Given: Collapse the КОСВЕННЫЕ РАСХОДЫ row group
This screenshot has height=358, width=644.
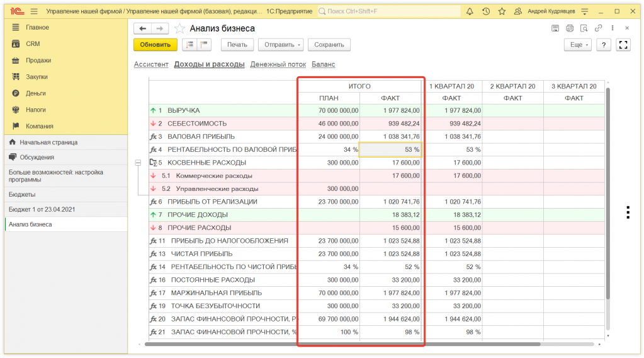Looking at the screenshot, I should point(138,163).
